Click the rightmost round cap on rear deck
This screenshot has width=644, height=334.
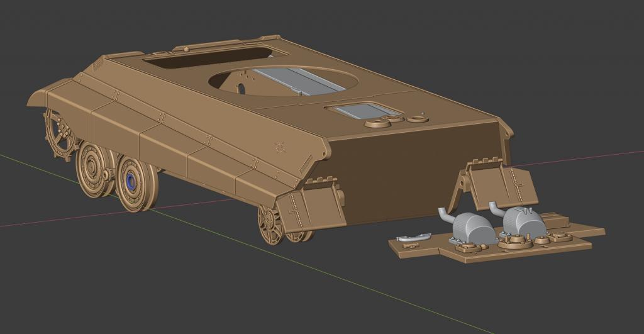[416, 118]
